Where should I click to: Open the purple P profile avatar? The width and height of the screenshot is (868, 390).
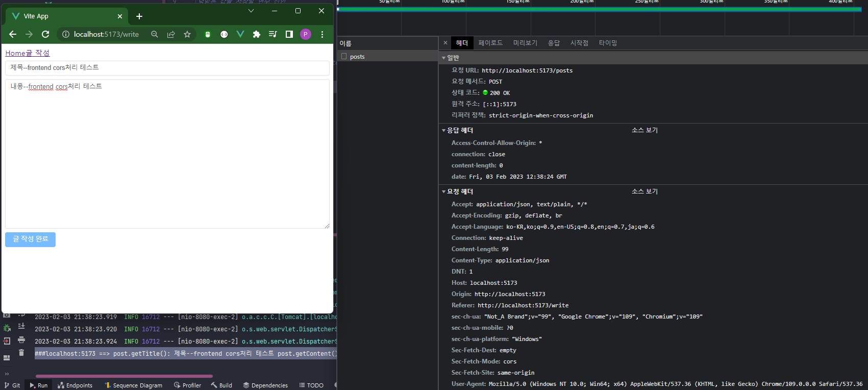[x=306, y=34]
